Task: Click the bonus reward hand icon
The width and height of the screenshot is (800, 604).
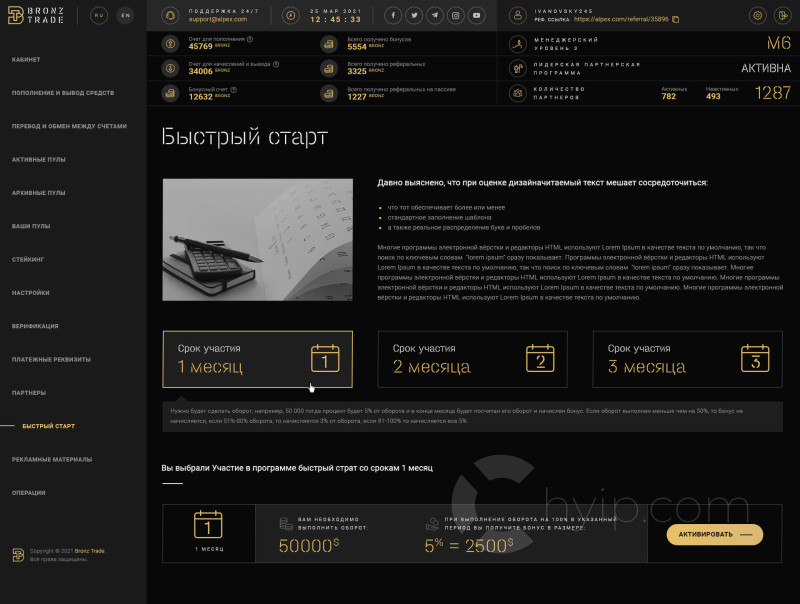Action: point(432,523)
